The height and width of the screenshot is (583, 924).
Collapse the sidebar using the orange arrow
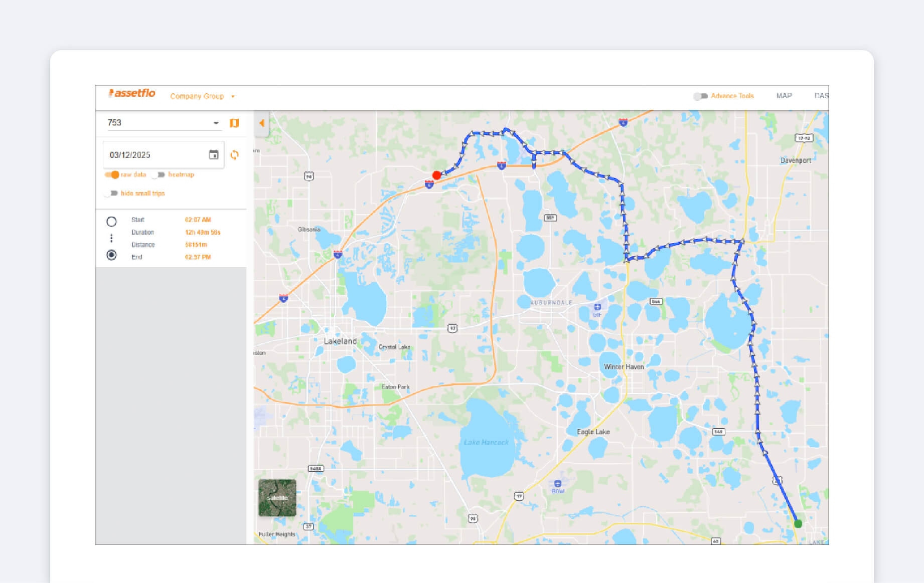tap(262, 123)
